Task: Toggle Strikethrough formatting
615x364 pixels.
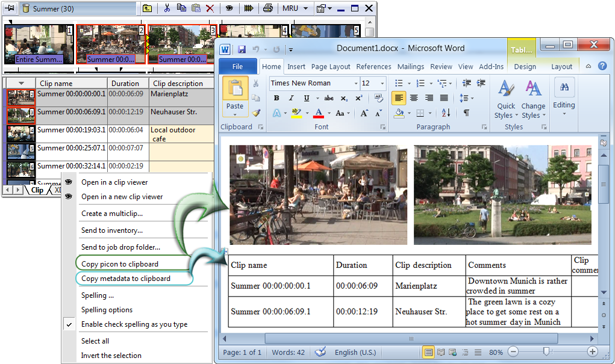Action: [329, 98]
